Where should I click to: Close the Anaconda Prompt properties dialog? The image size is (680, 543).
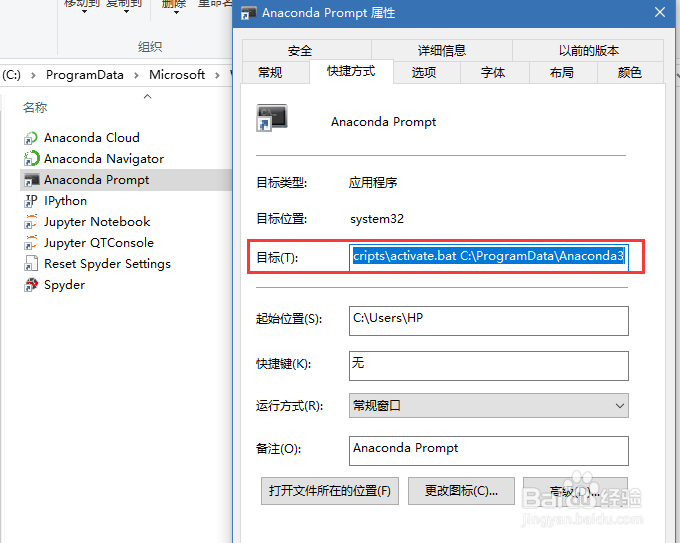pyautogui.click(x=660, y=12)
